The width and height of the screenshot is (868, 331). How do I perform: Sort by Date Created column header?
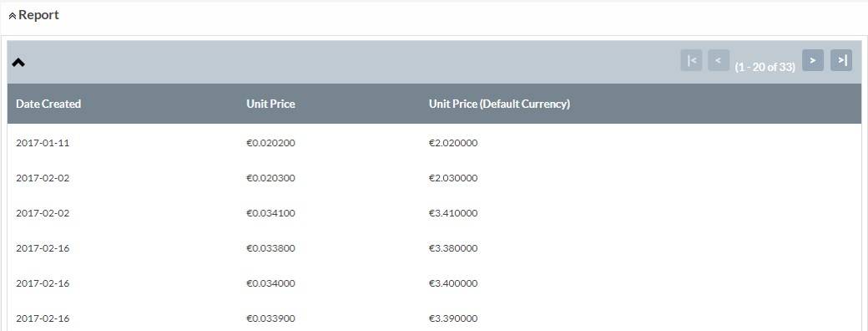point(48,104)
